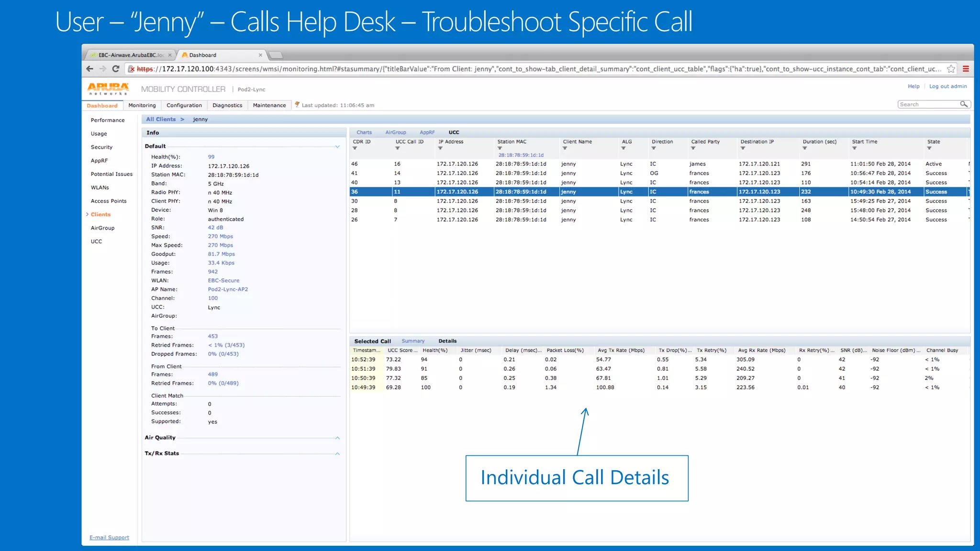Click the last updated refresh icon
The height and width of the screenshot is (551, 980).
(x=297, y=105)
